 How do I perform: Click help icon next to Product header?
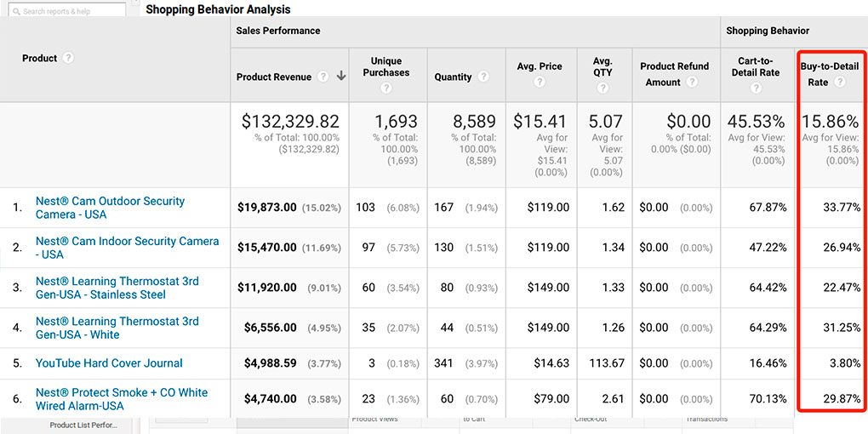(x=68, y=59)
